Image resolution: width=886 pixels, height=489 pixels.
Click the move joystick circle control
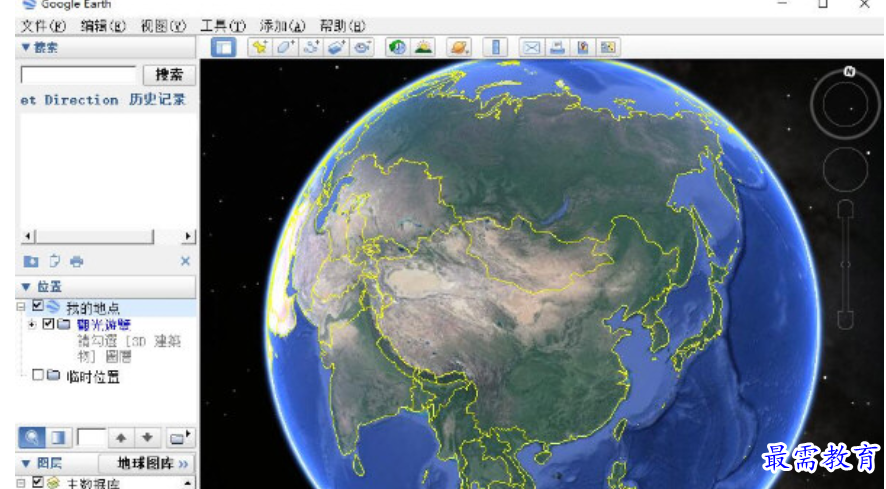(x=845, y=170)
